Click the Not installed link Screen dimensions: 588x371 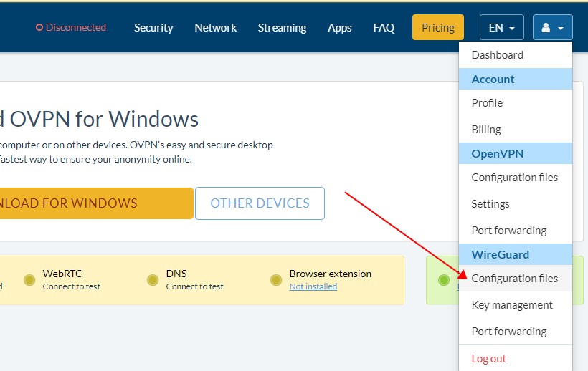[313, 286]
